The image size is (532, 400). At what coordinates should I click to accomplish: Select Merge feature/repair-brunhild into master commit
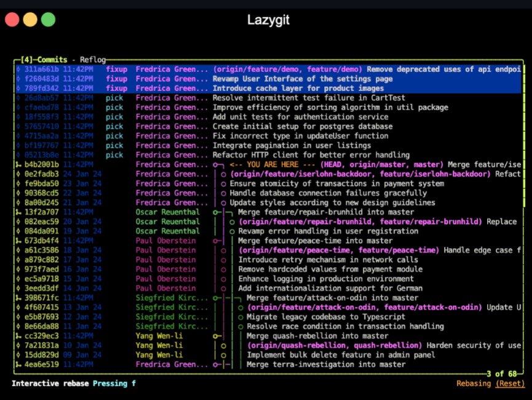pyautogui.click(x=268, y=212)
